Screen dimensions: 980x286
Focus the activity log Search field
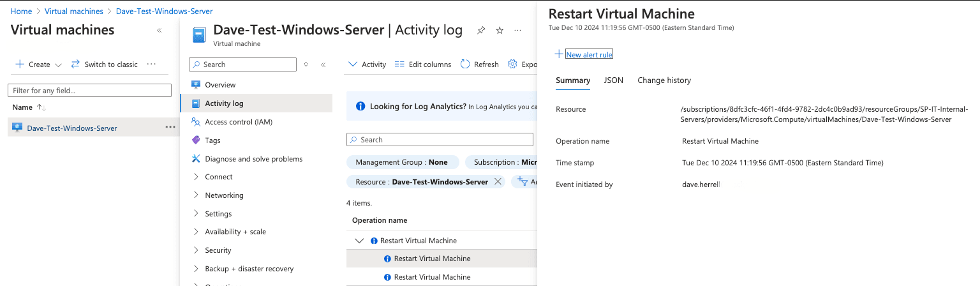(x=440, y=140)
